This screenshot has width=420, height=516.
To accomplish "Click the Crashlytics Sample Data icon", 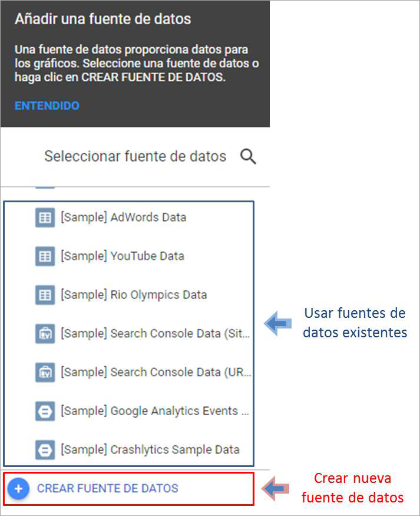I will click(45, 450).
